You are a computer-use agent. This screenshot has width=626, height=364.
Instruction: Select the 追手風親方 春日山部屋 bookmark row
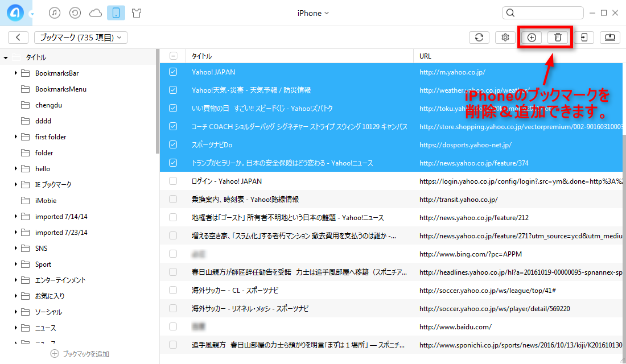point(392,345)
